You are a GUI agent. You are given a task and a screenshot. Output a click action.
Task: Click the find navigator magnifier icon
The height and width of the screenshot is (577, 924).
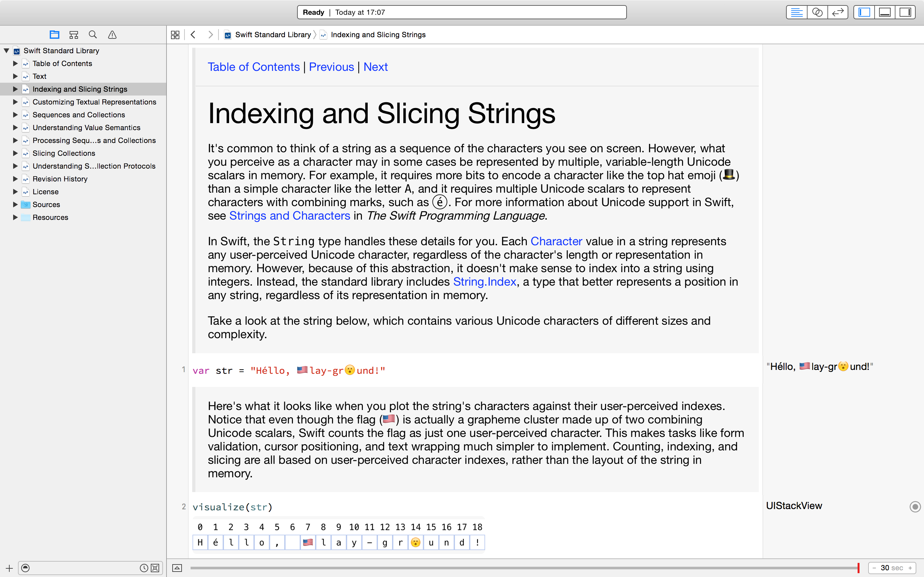93,35
